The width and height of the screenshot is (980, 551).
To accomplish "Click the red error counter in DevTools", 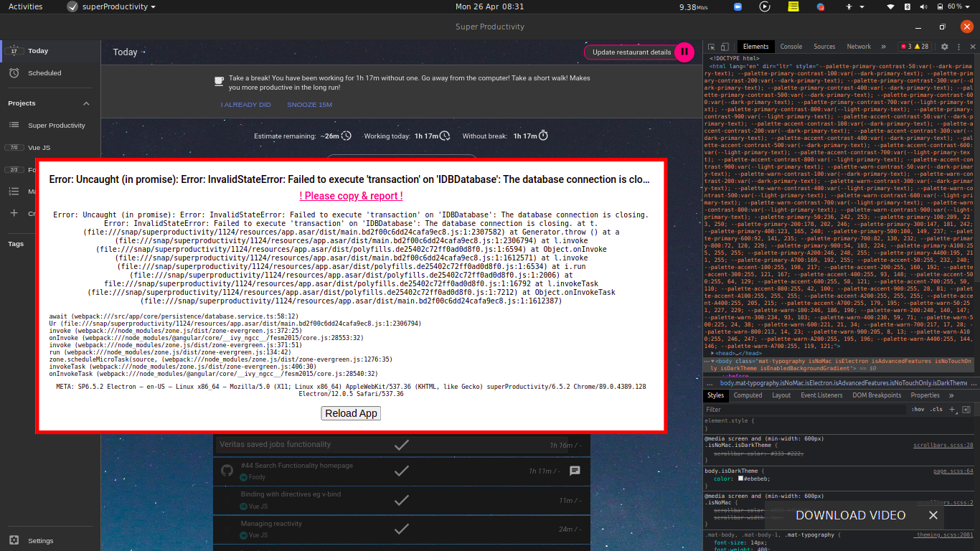I will point(906,46).
